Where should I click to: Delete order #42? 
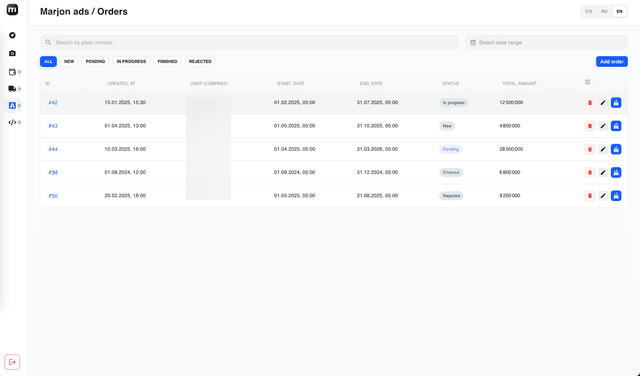[590, 102]
